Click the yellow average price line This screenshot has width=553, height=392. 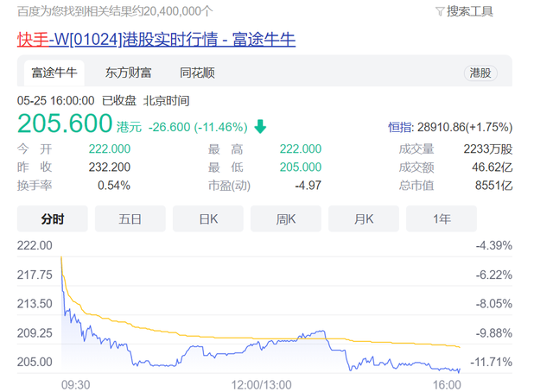[x=259, y=335]
